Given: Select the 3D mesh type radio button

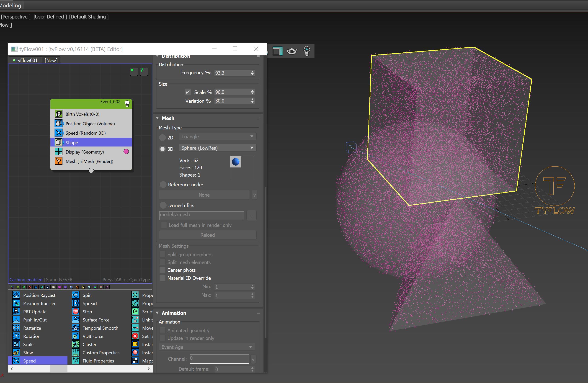Looking at the screenshot, I should pyautogui.click(x=162, y=149).
